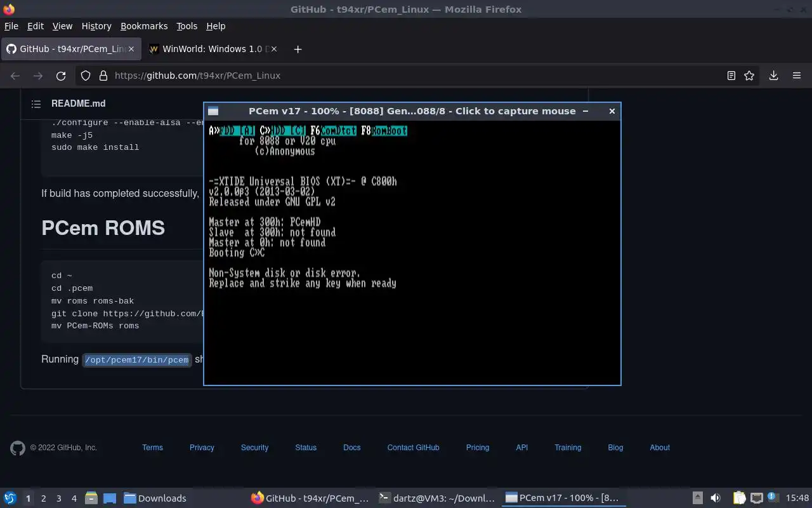Switch to workspace 2
The width and height of the screenshot is (812, 508).
(x=44, y=498)
